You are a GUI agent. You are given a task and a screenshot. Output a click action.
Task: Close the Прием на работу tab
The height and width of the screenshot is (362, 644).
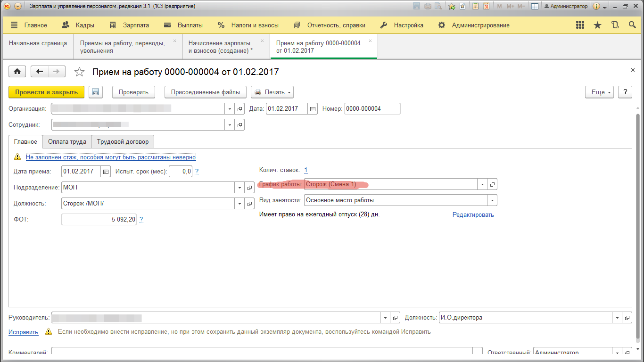[370, 41]
